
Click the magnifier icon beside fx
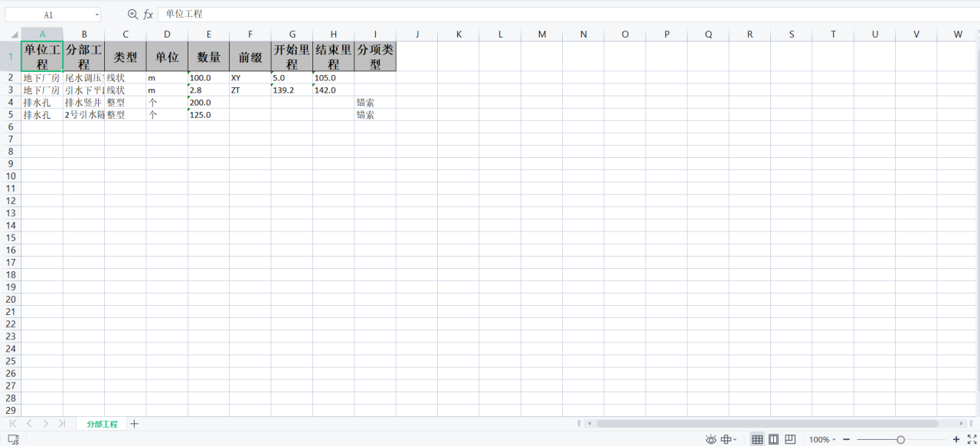pos(132,15)
